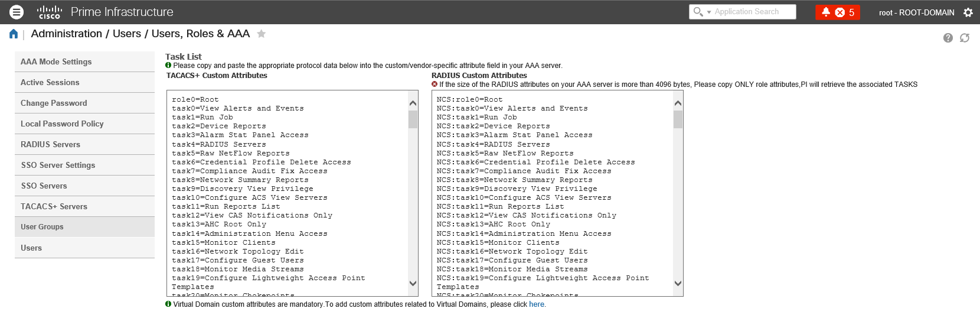The width and height of the screenshot is (980, 318).
Task: Click the Cisco logo
Action: (49, 12)
